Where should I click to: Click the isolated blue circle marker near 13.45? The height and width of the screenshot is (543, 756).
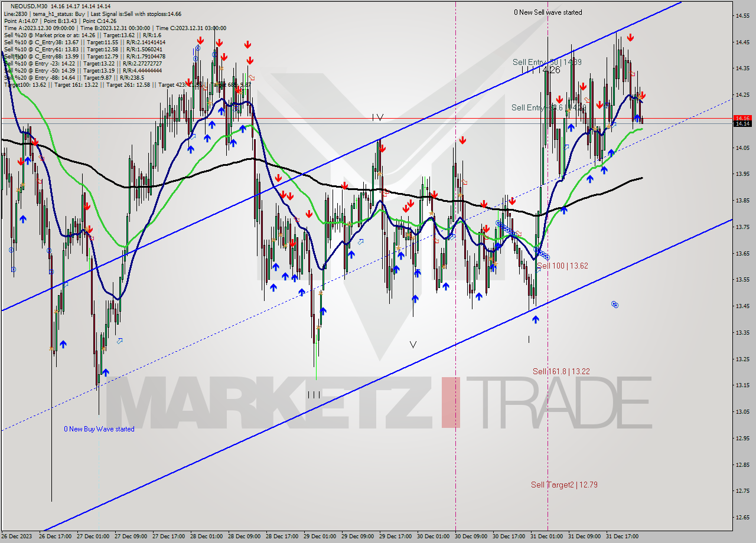615,305
